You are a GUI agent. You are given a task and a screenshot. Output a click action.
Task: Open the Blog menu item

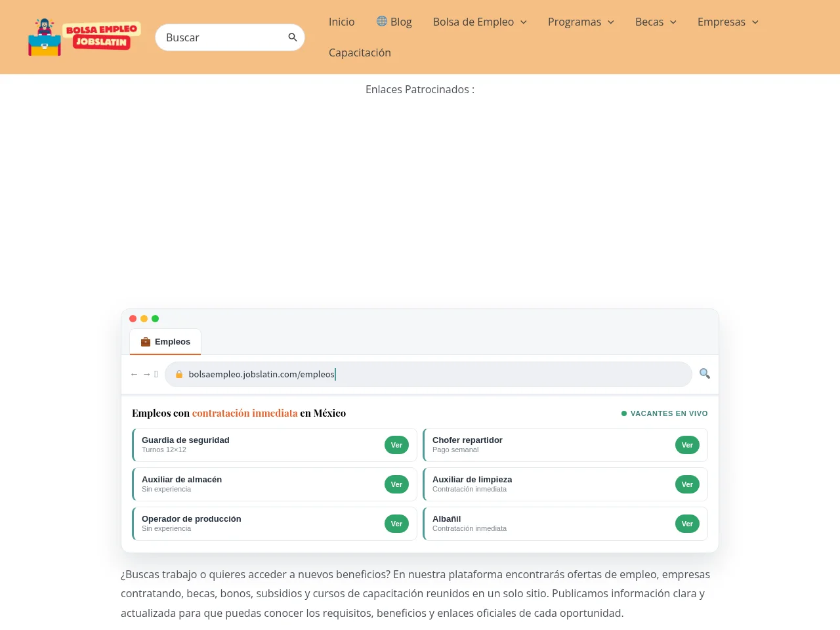coord(394,22)
